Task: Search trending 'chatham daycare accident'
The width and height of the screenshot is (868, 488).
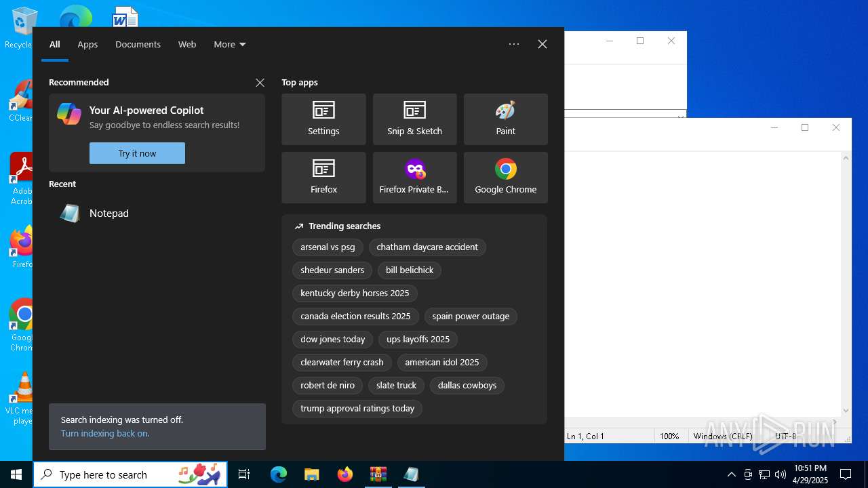Action: (427, 247)
